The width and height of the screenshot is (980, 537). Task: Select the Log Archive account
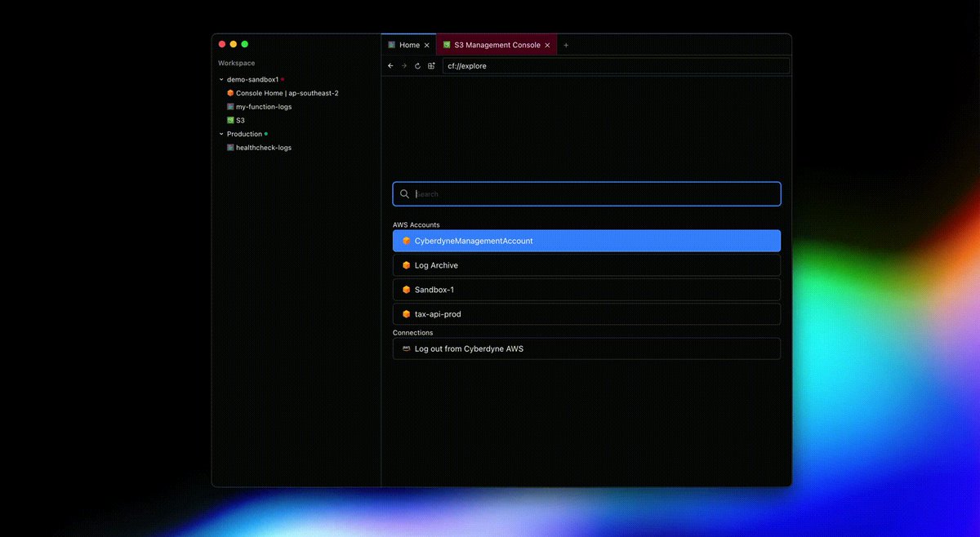pyautogui.click(x=586, y=265)
